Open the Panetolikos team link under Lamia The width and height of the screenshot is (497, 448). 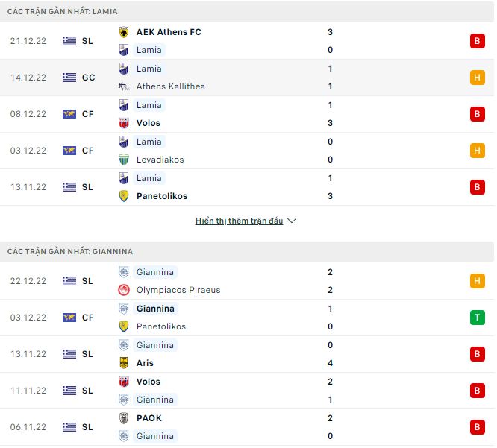coord(162,196)
